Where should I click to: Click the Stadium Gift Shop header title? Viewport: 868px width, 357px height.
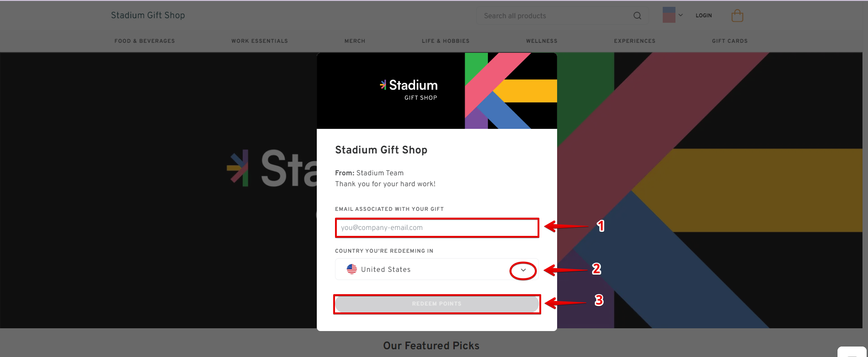pos(148,15)
